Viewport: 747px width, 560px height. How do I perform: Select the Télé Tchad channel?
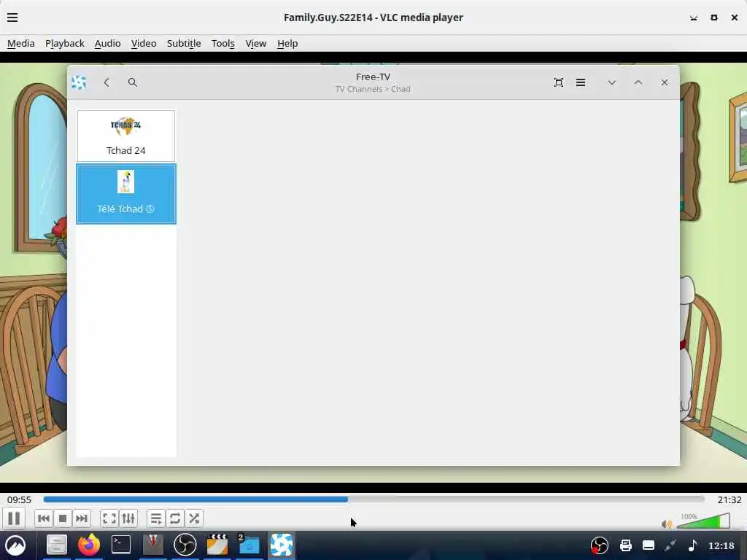(125, 193)
